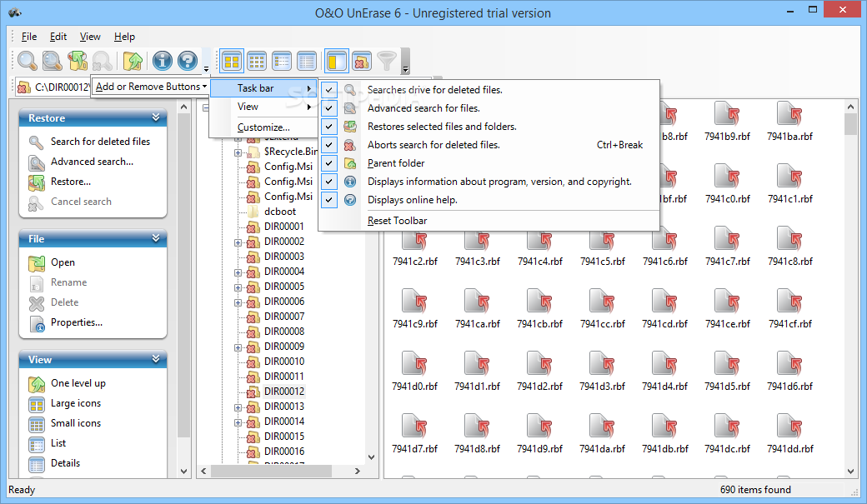Collapse the File panel
The height and width of the screenshot is (504, 867).
click(156, 238)
